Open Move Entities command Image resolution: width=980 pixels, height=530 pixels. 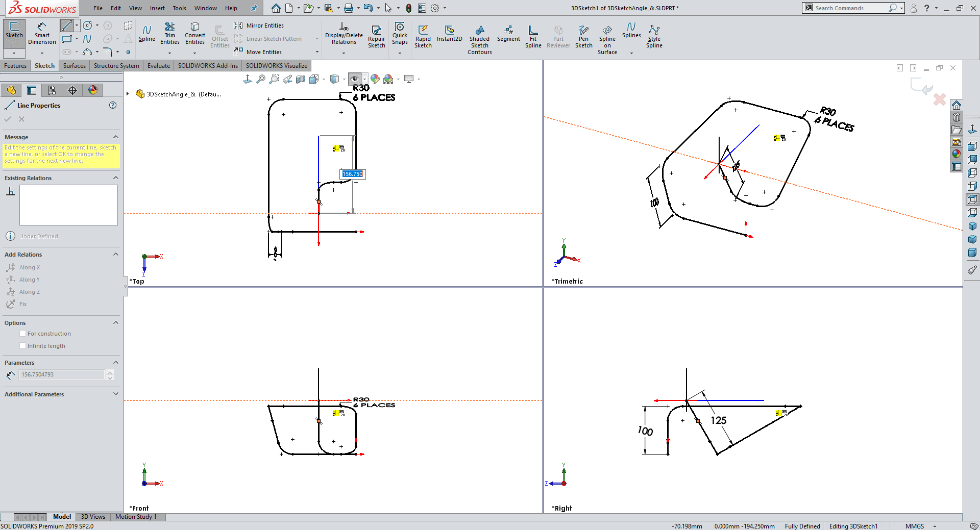click(x=259, y=52)
